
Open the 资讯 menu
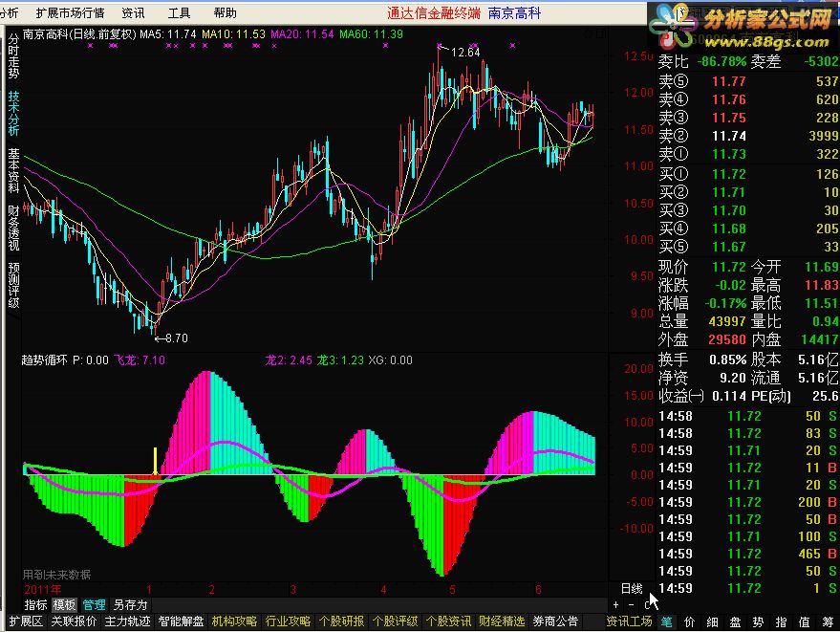click(x=133, y=12)
